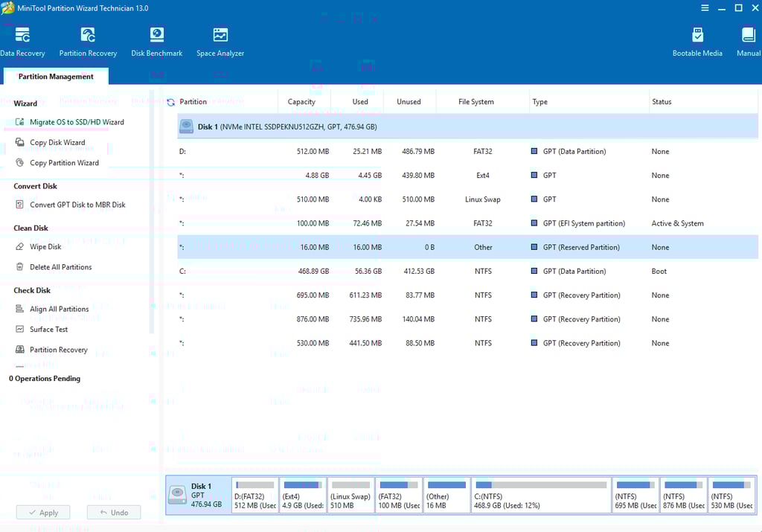
Task: Select the Disk 1 NVMe INTEL header row
Action: (467, 126)
